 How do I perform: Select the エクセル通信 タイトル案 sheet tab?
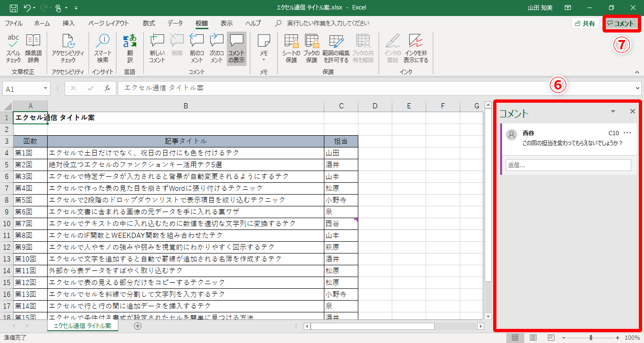83,326
